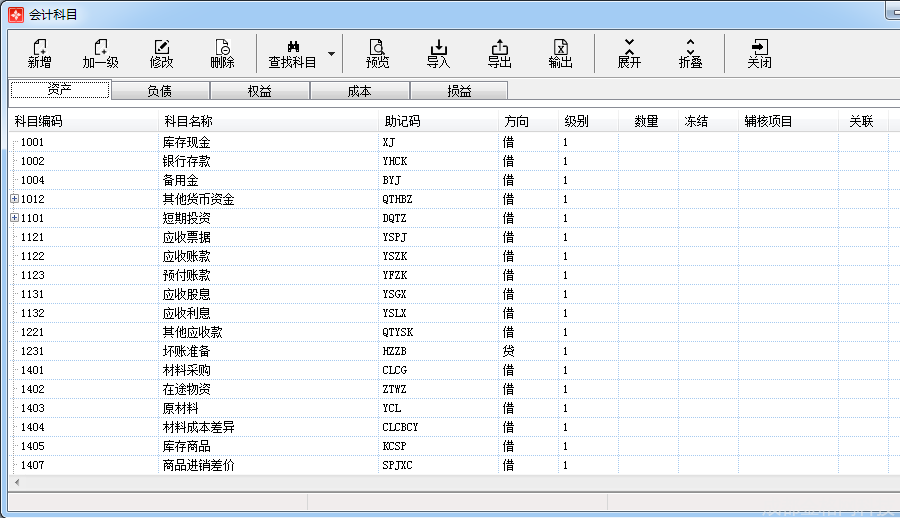900x518 pixels.
Task: Switch to the 负债 tab
Action: [160, 91]
